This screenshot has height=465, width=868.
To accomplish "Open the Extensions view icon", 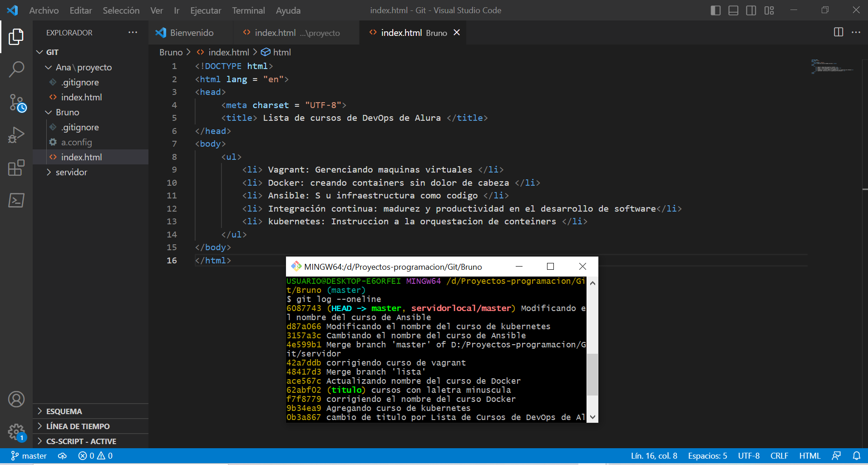I will pyautogui.click(x=16, y=168).
